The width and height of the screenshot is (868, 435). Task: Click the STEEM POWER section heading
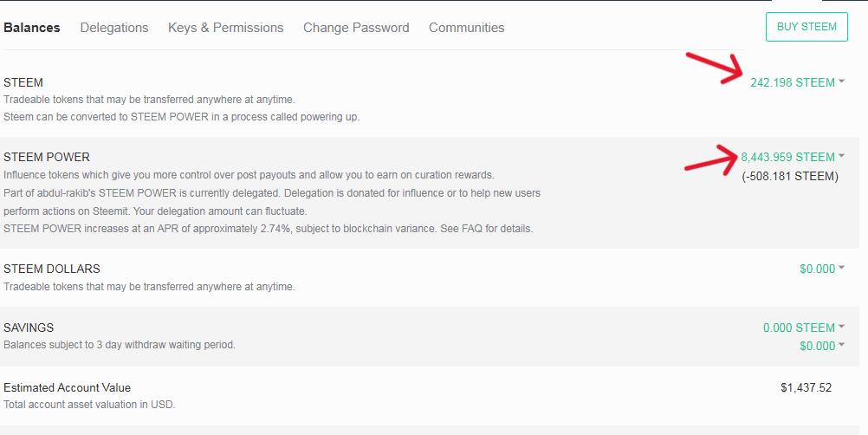[x=47, y=157]
